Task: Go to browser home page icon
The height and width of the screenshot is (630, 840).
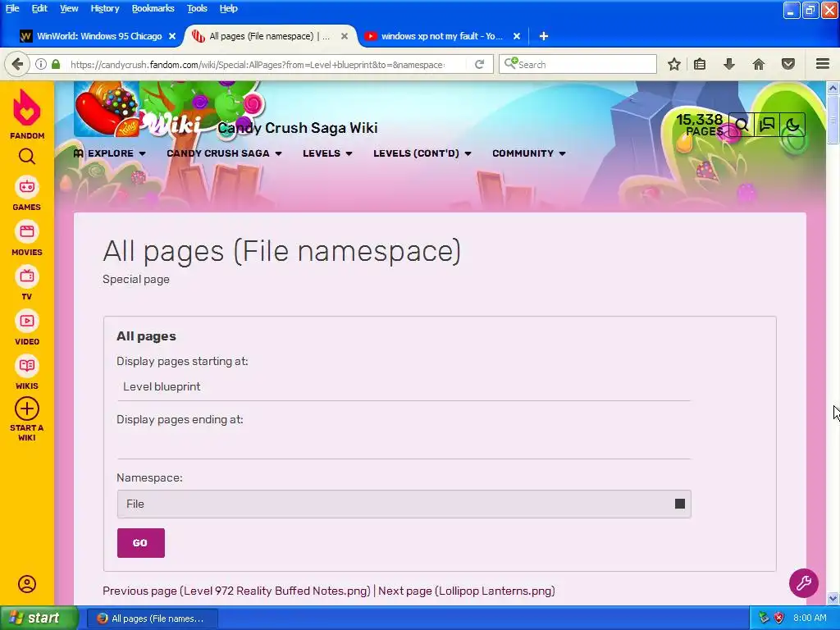Action: (x=759, y=64)
